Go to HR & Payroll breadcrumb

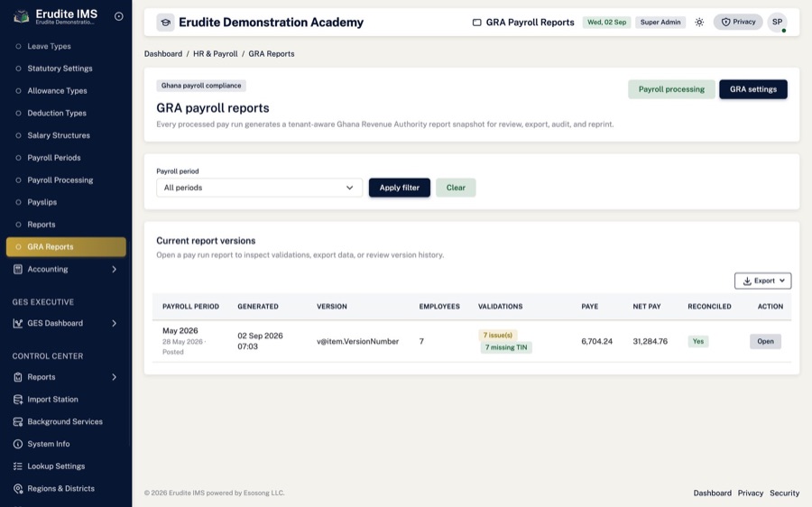point(216,54)
